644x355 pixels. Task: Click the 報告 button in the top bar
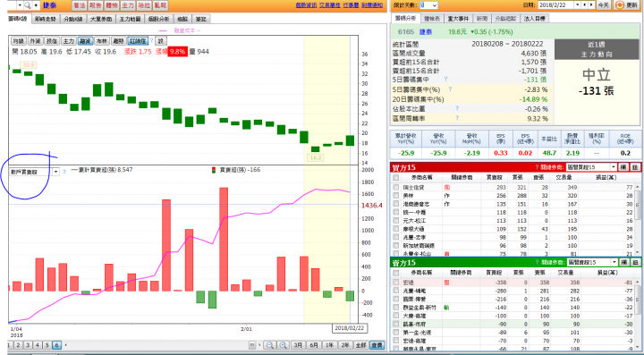tap(95, 5)
